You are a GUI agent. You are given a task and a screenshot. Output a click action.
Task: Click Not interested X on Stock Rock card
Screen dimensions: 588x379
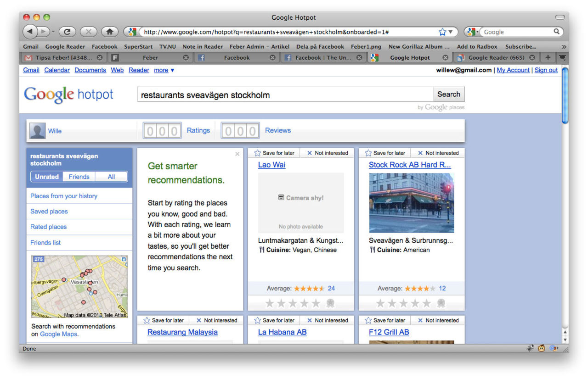pyautogui.click(x=420, y=153)
